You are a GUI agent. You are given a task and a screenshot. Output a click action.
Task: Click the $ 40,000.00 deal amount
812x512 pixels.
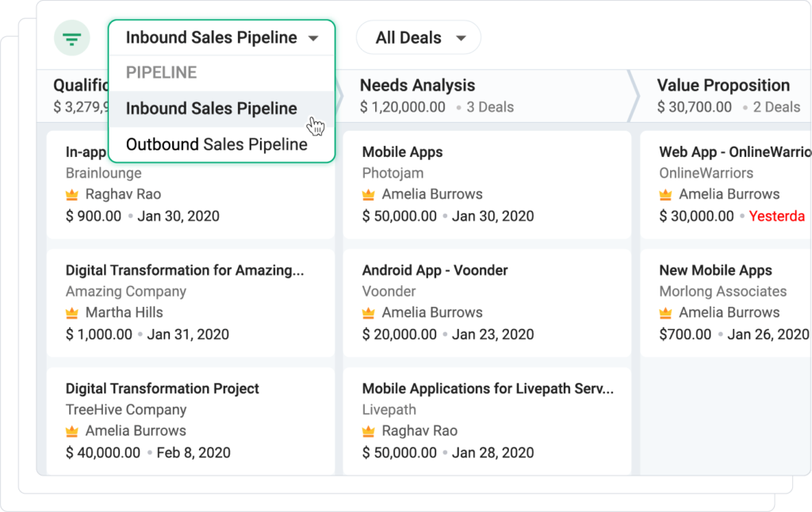coord(103,453)
